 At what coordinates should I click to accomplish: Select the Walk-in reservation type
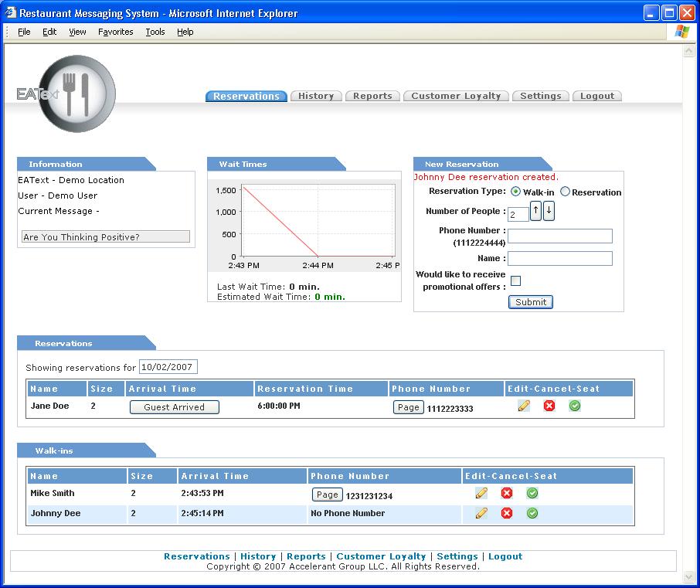pos(516,192)
